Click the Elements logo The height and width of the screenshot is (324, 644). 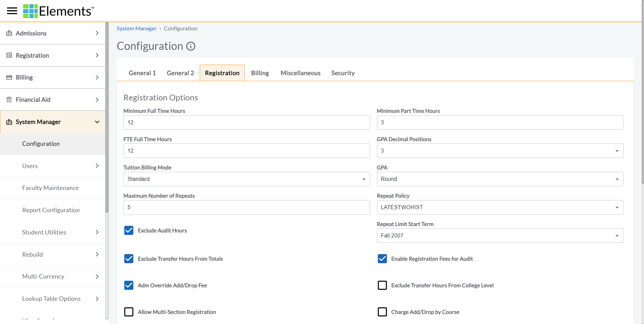click(59, 11)
